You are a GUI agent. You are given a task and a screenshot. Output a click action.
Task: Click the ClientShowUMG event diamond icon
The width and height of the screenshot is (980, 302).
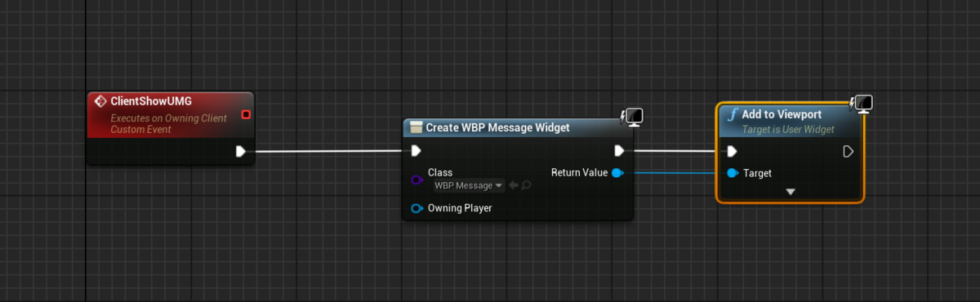point(100,101)
